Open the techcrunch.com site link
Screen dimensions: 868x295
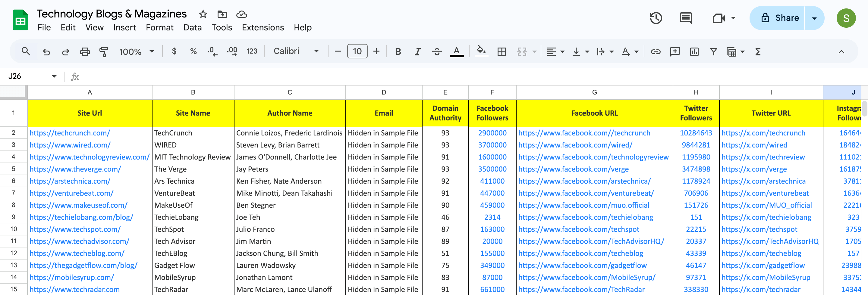(70, 133)
